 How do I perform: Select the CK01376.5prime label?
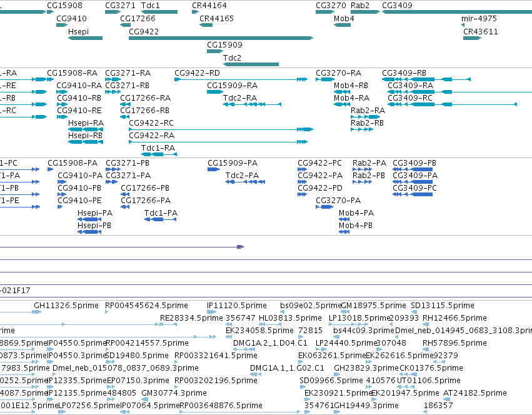pyautogui.click(x=431, y=368)
